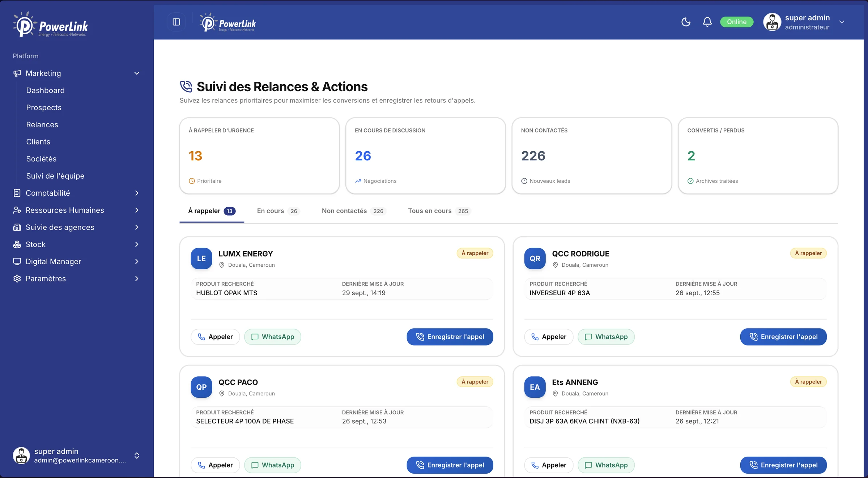The width and height of the screenshot is (868, 478).
Task: Click super admin avatar in header
Action: [x=772, y=22]
